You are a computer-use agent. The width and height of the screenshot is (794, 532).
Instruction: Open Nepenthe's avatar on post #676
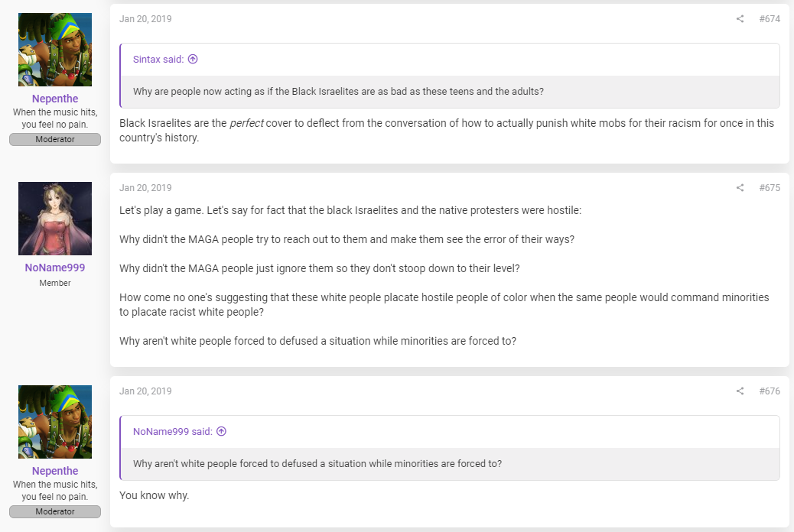tap(55, 422)
